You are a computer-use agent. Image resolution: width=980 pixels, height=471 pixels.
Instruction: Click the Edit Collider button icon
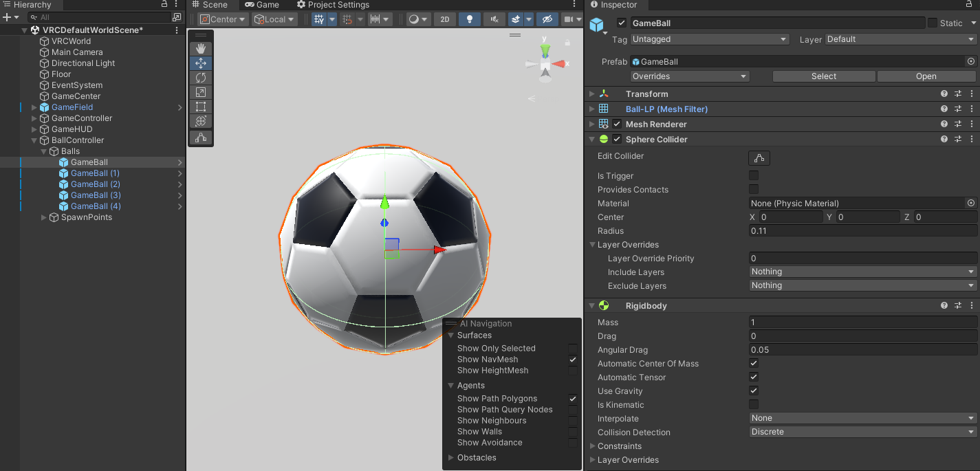[759, 157]
